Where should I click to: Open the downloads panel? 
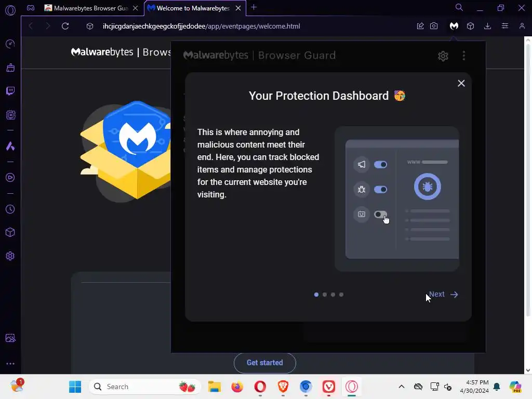pyautogui.click(x=487, y=26)
